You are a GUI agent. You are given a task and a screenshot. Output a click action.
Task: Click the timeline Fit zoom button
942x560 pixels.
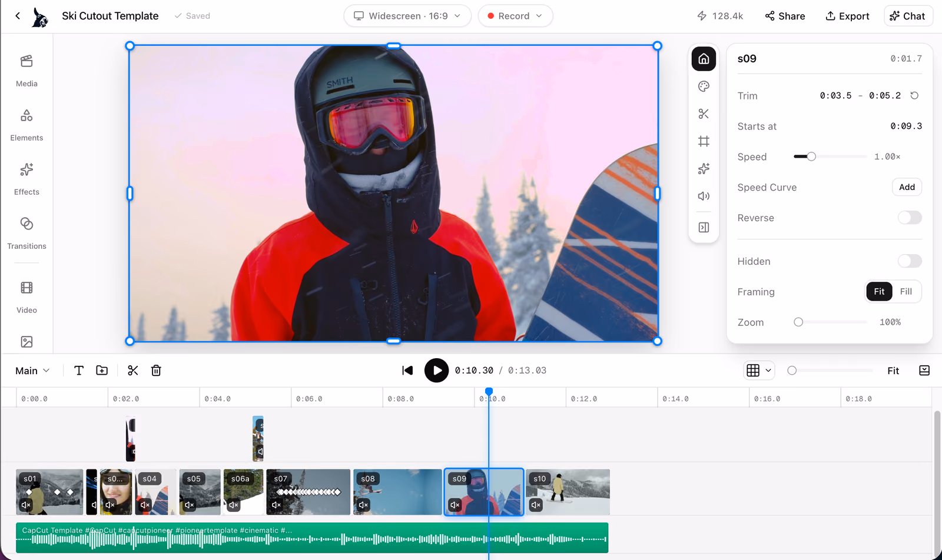tap(893, 371)
